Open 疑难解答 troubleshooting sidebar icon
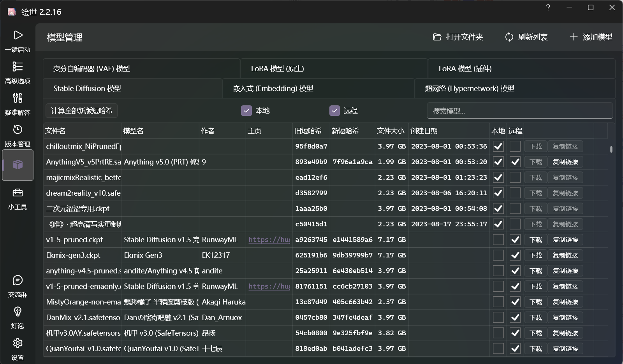This screenshot has width=623, height=364. coord(18,98)
